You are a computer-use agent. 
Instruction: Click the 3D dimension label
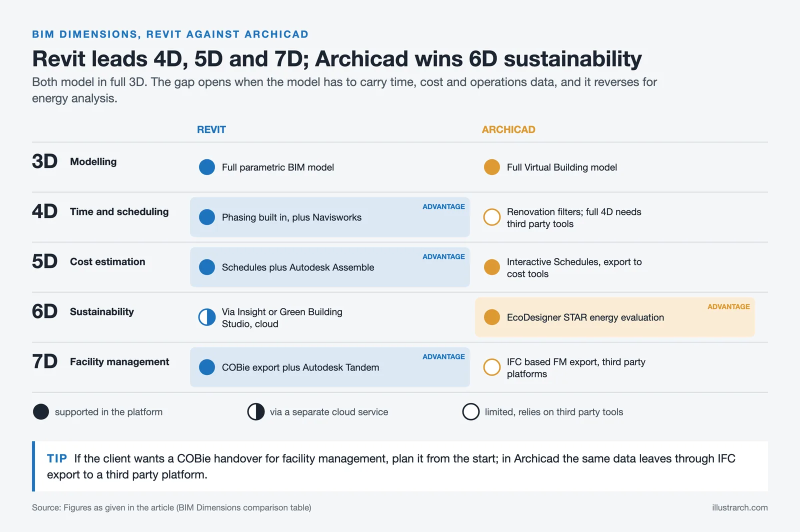(45, 161)
